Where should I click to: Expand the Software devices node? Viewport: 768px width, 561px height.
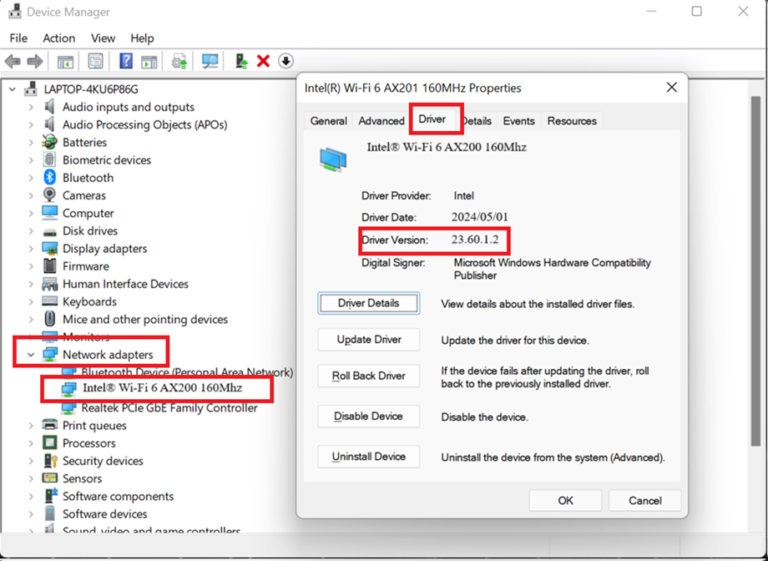click(31, 513)
